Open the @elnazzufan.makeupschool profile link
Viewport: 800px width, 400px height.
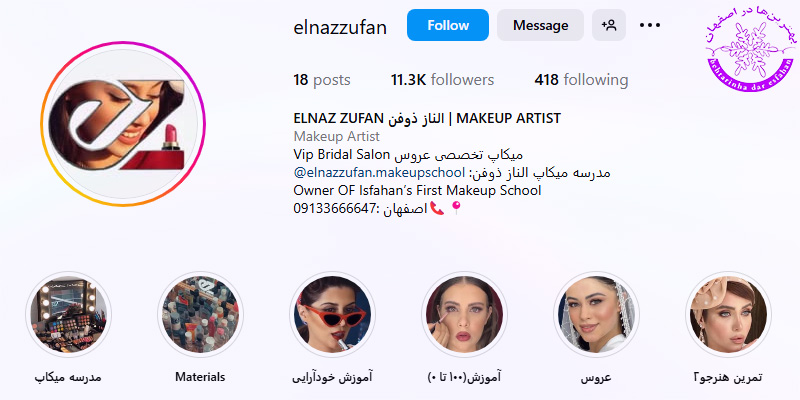(x=380, y=172)
